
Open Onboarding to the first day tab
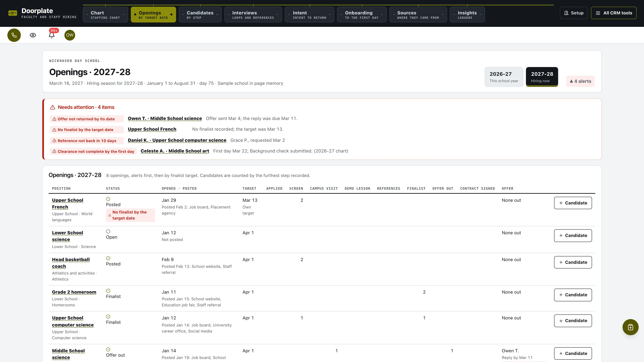coord(362,15)
